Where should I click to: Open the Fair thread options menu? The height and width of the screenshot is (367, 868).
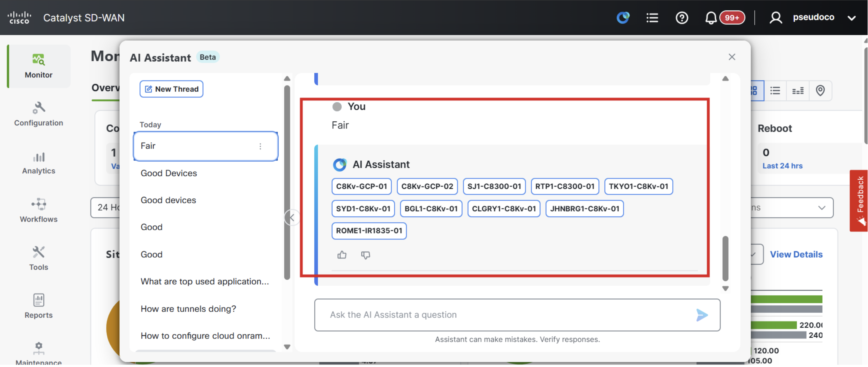[260, 146]
